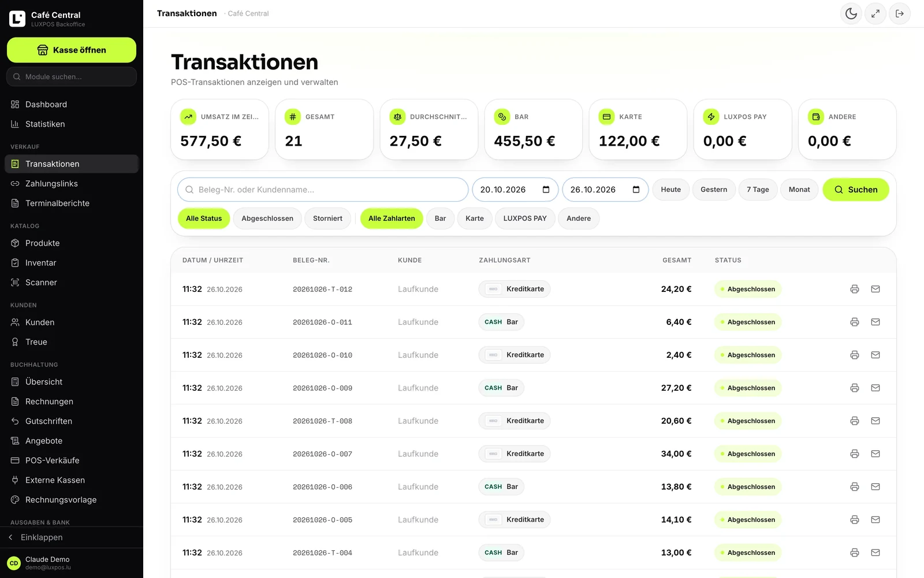Set date range to 7 Tage
This screenshot has height=578, width=924.
[x=758, y=190]
